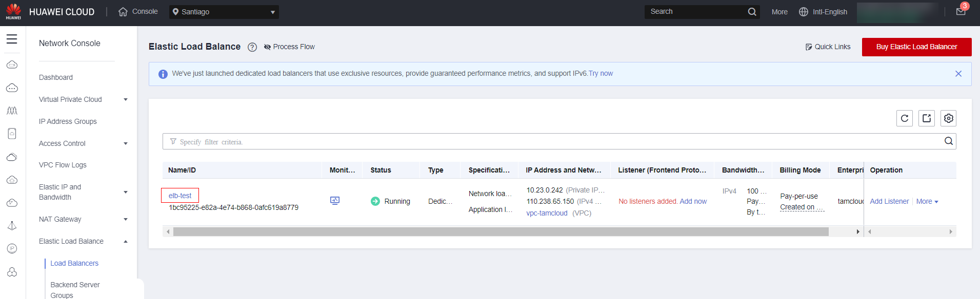Open the monitoring icon for elb-test
Screen dimensions: 980x299
point(335,201)
